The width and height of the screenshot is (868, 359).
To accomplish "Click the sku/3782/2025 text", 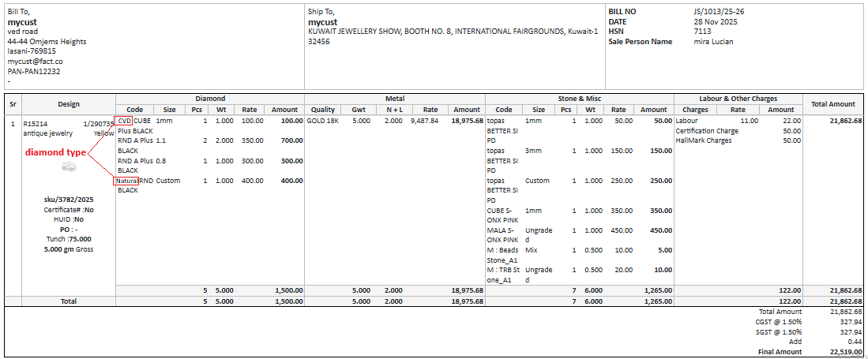I will tap(69, 200).
